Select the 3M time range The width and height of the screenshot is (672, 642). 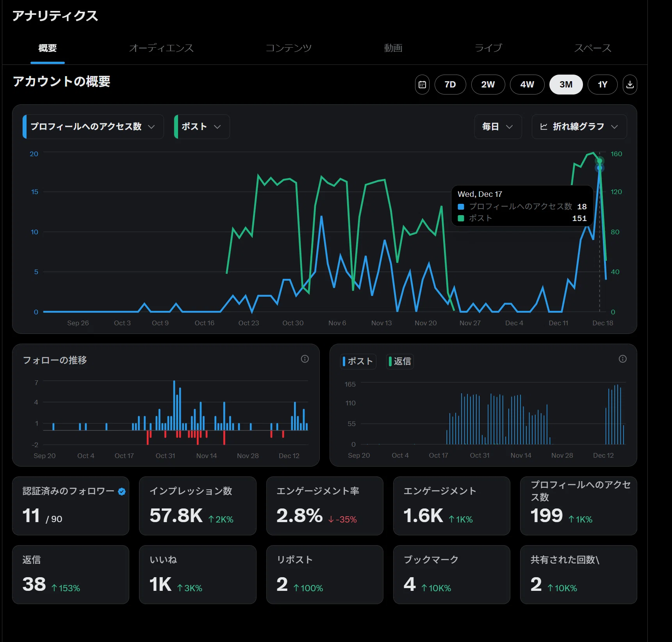pyautogui.click(x=566, y=84)
